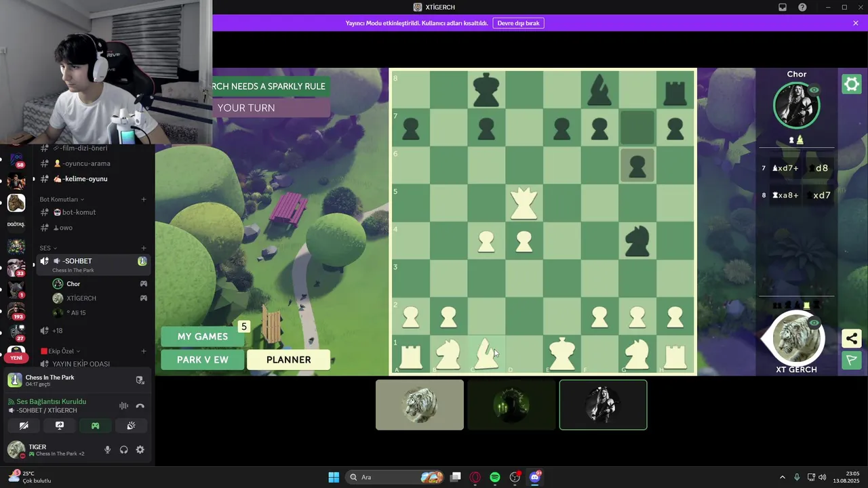Open the PLANNER tab
Image resolution: width=868 pixels, height=488 pixels.
(x=288, y=360)
